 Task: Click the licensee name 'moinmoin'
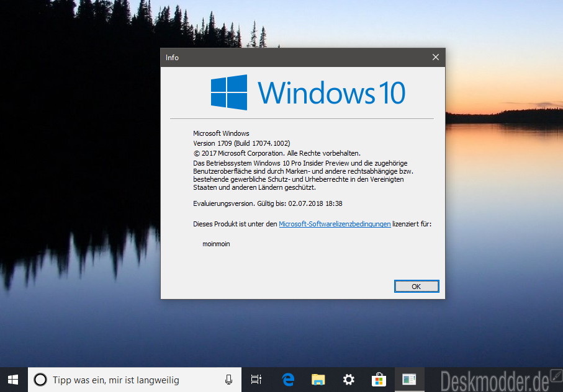pos(216,244)
